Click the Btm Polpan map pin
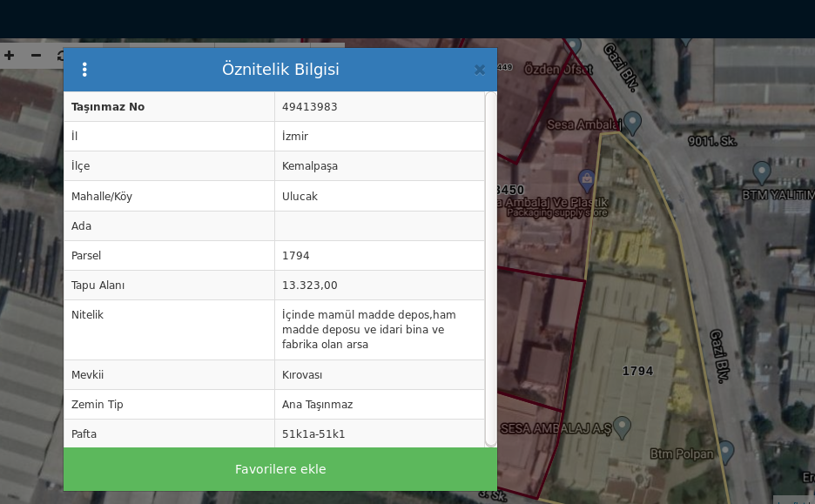Image resolution: width=815 pixels, height=504 pixels. [724, 451]
